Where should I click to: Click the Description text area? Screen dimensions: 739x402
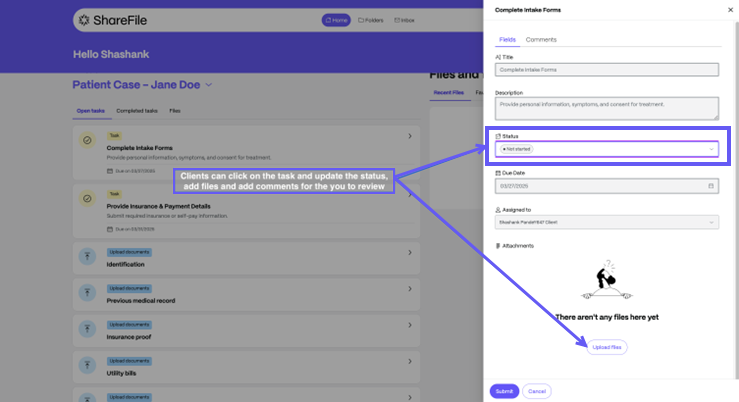tap(607, 108)
